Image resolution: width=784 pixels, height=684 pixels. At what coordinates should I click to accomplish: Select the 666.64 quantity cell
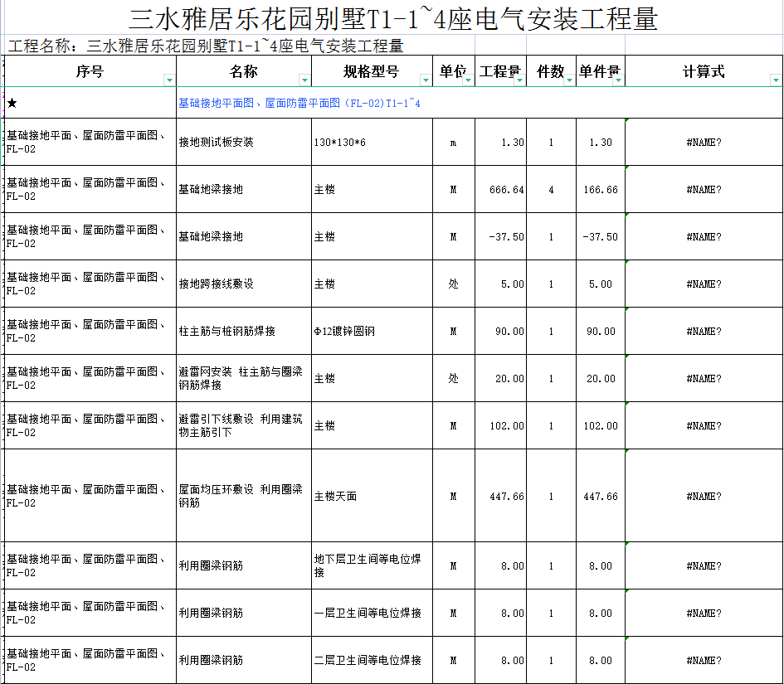tap(501, 190)
